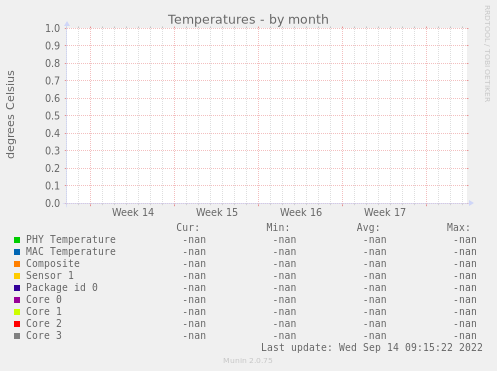
Task: Click the 'Week 16' x-axis label
Action: [301, 212]
